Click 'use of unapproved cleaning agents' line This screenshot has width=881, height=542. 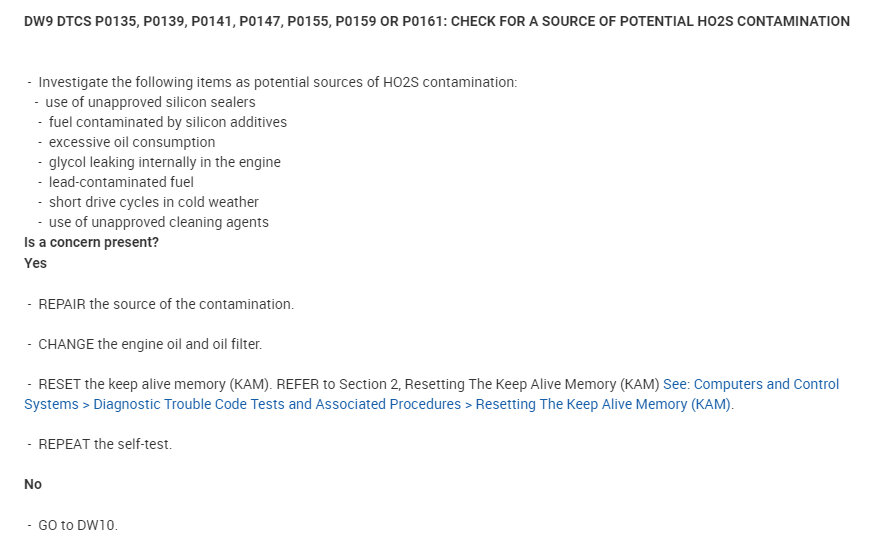tap(158, 222)
